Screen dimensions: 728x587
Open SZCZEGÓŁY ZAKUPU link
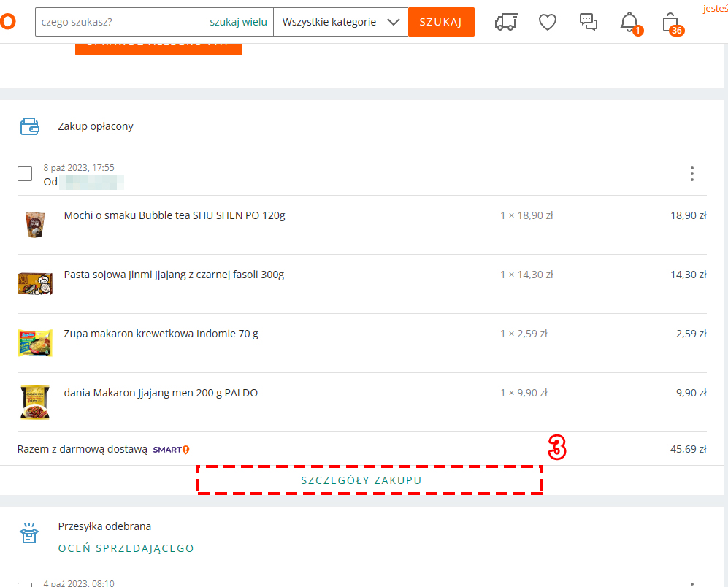pyautogui.click(x=361, y=480)
